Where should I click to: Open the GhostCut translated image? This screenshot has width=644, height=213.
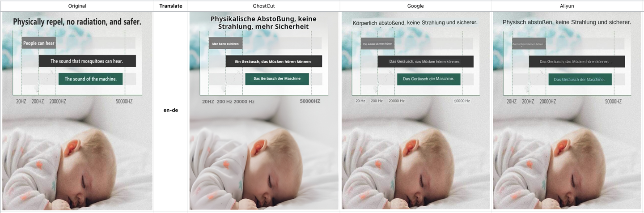pyautogui.click(x=264, y=111)
